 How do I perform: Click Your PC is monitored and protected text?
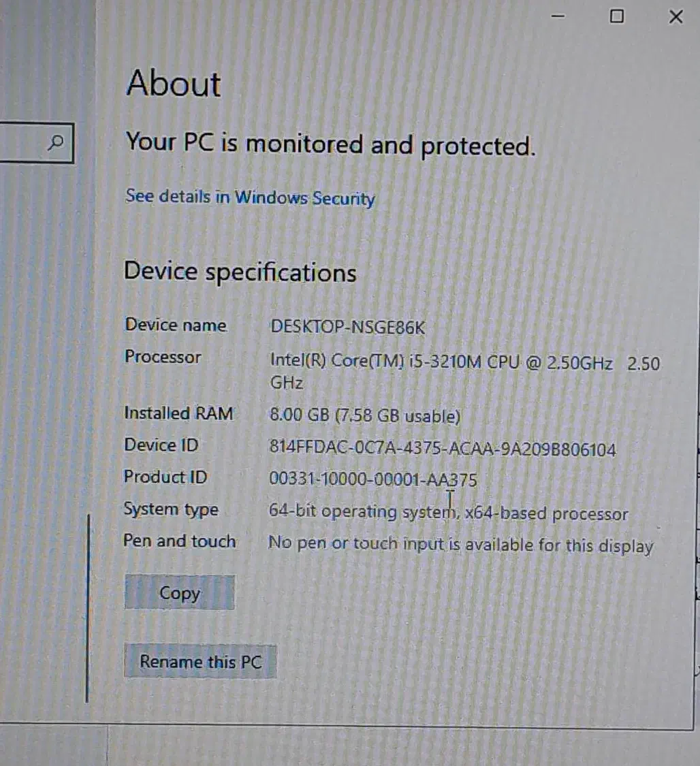pos(331,144)
